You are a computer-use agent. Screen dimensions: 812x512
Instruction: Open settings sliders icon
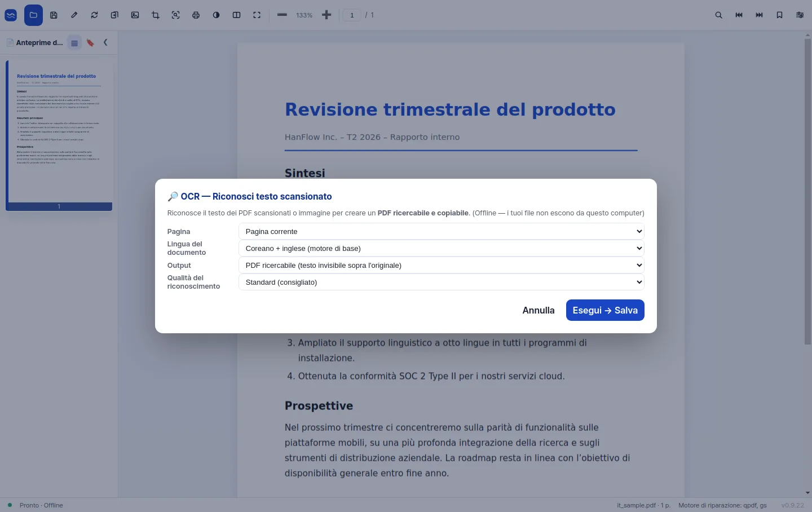pyautogui.click(x=800, y=15)
